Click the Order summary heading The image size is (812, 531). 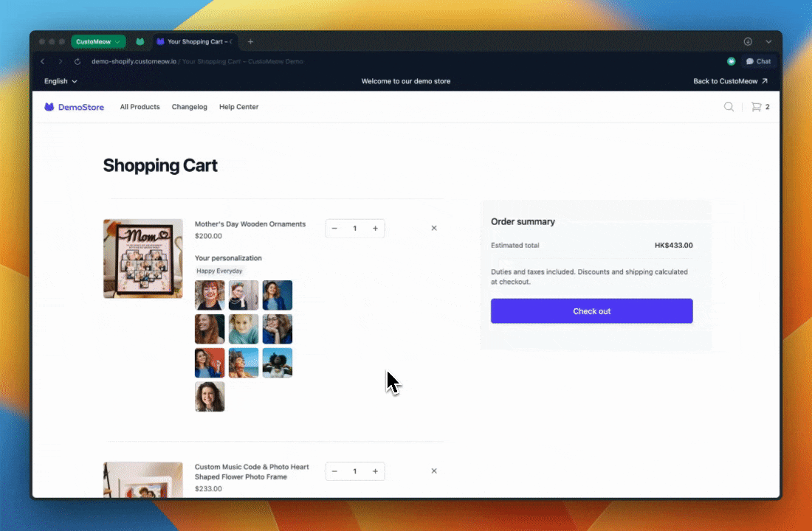click(523, 221)
